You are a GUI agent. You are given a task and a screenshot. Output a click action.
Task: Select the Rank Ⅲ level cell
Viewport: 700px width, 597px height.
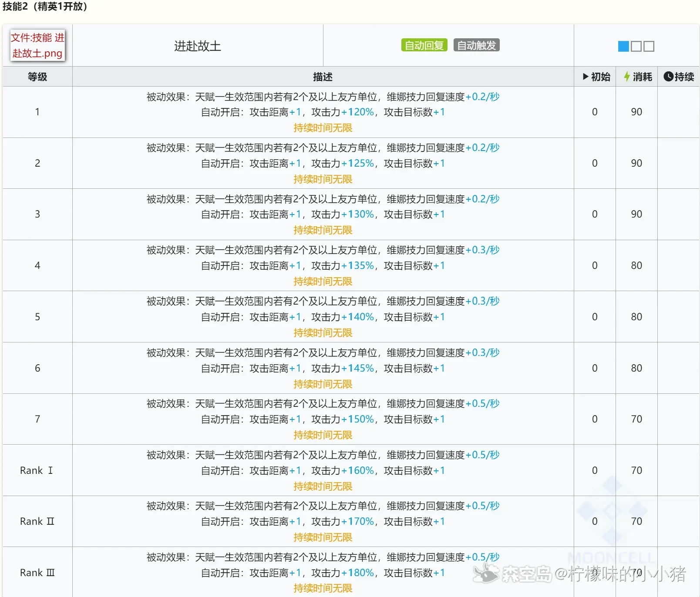pyautogui.click(x=37, y=573)
